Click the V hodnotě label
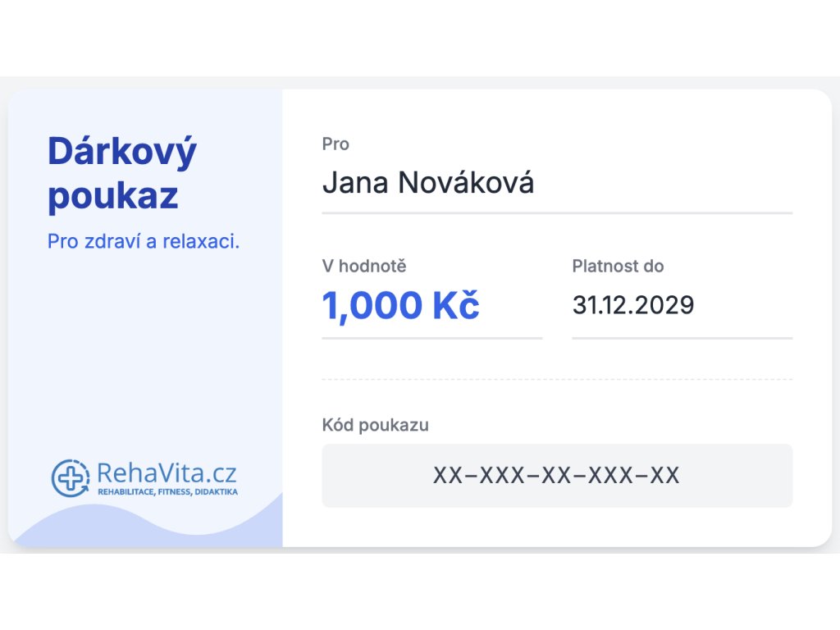Viewport: 840px width, 630px height. pyautogui.click(x=364, y=266)
